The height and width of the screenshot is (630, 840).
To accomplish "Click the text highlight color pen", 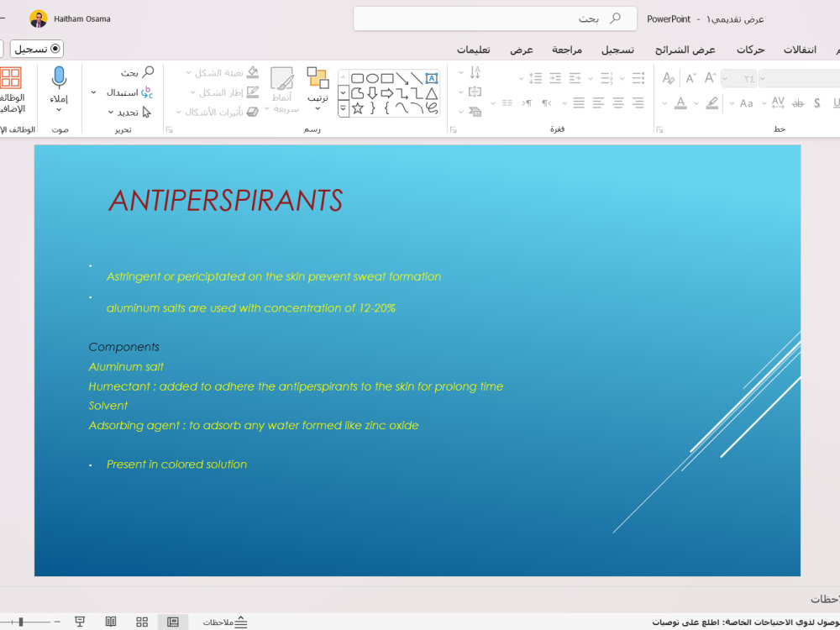I will (712, 102).
